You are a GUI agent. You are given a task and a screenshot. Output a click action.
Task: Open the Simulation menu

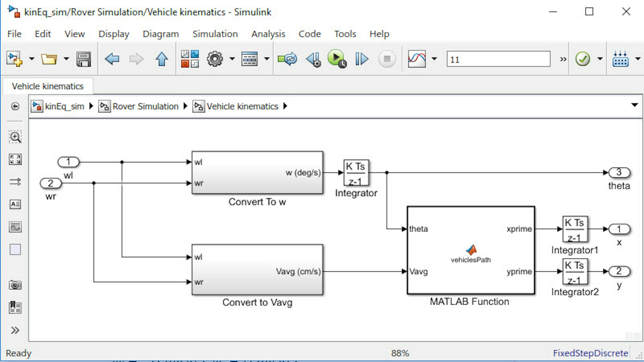tap(215, 34)
